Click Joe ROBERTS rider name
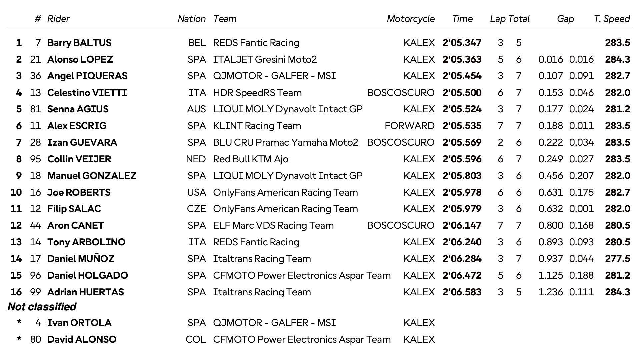 (79, 192)
